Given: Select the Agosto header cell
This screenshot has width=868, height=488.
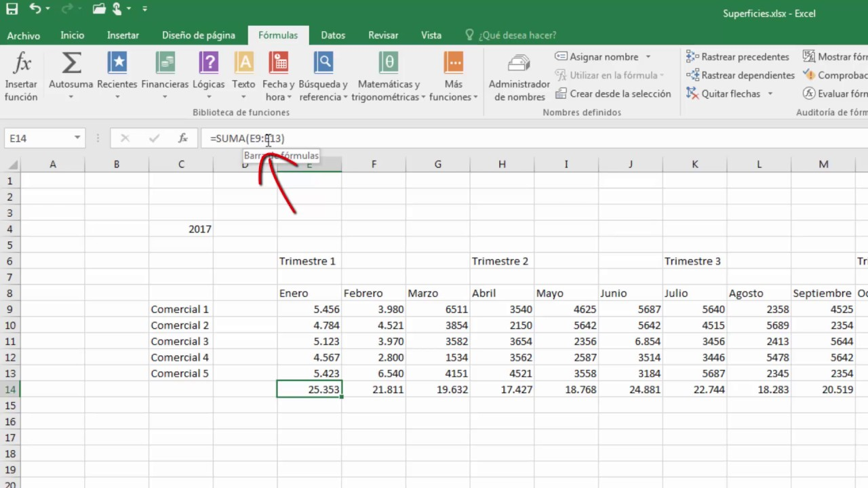Looking at the screenshot, I should [x=759, y=293].
